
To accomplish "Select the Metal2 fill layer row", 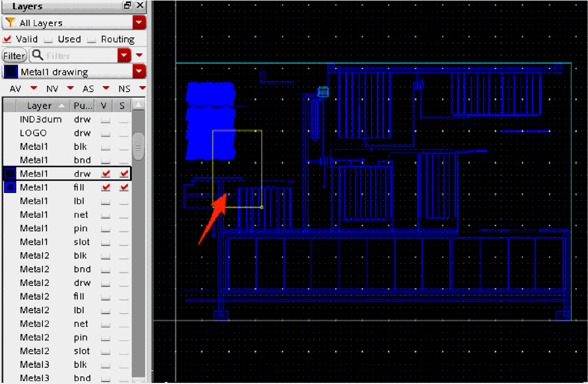I will pyautogui.click(x=67, y=296).
